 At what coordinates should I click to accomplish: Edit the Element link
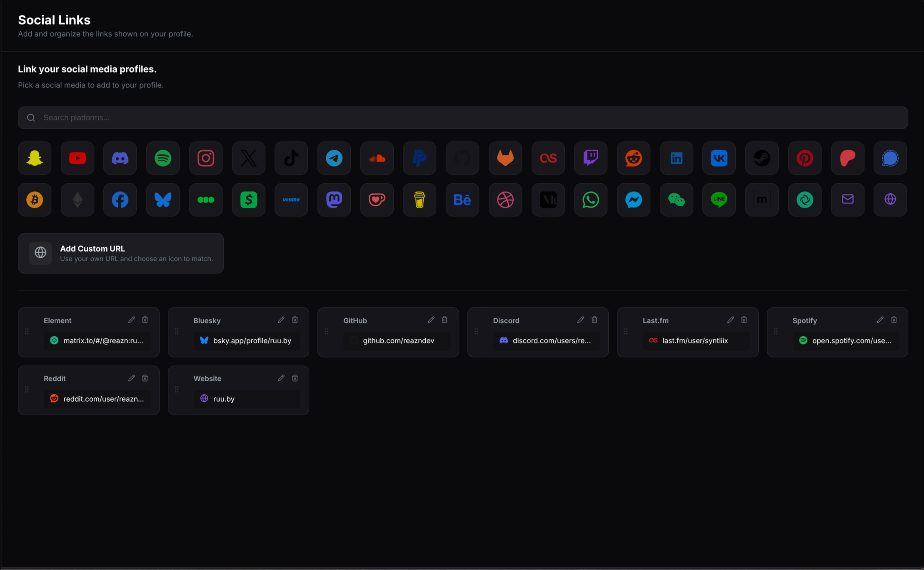tap(132, 320)
